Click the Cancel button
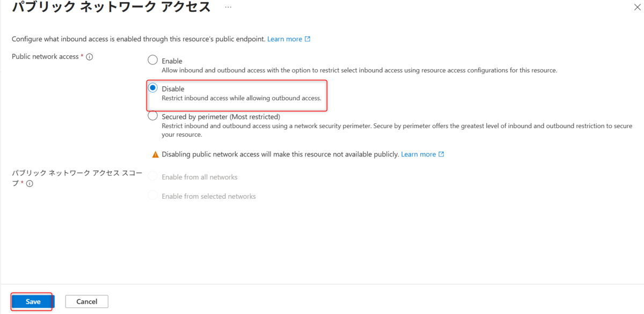Viewport: 644px width, 314px height. [86, 301]
